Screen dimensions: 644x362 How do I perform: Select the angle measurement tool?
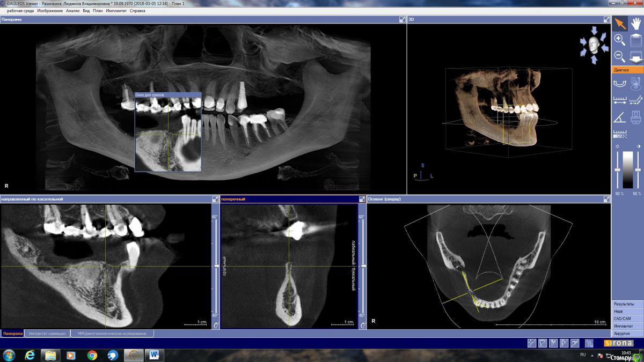pyautogui.click(x=619, y=117)
